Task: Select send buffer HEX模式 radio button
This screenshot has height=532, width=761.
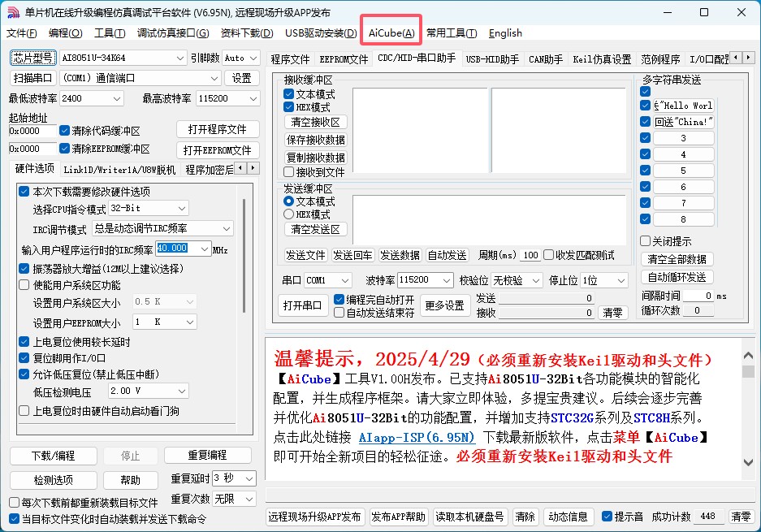Action: point(289,214)
